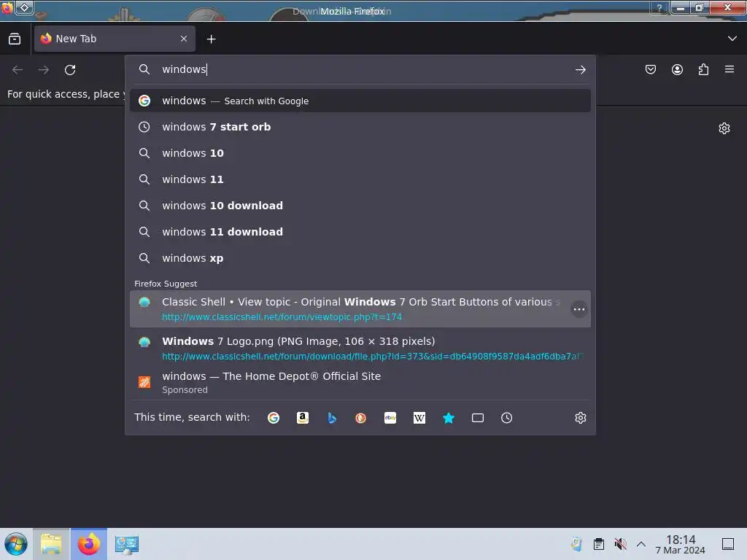Close the New Tab tab
Screen dimensions: 747x560
184,39
